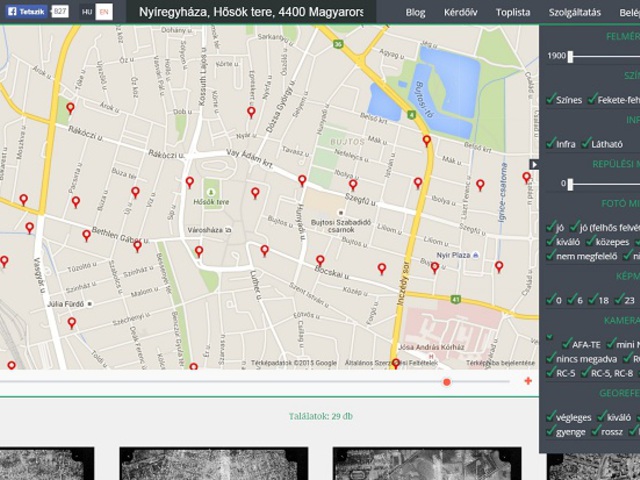The width and height of the screenshot is (640, 480).
Task: Open the Kérdőív menu item
Action: pyautogui.click(x=460, y=13)
